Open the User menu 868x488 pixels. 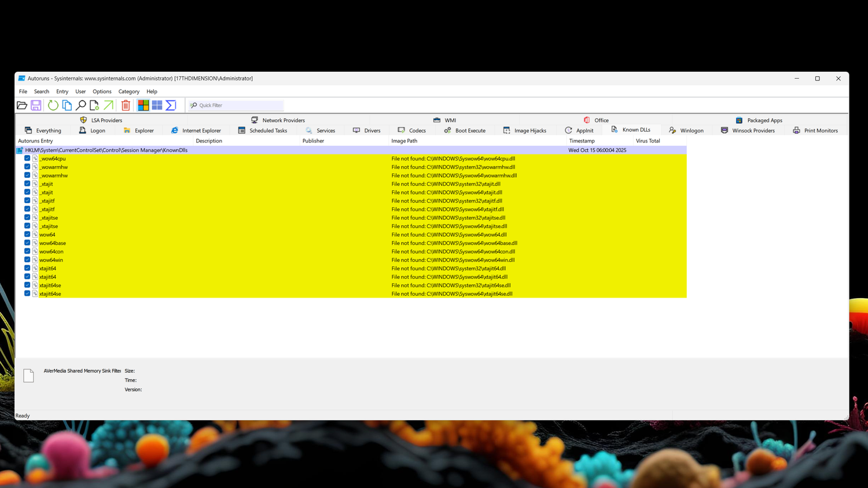pyautogui.click(x=80, y=91)
